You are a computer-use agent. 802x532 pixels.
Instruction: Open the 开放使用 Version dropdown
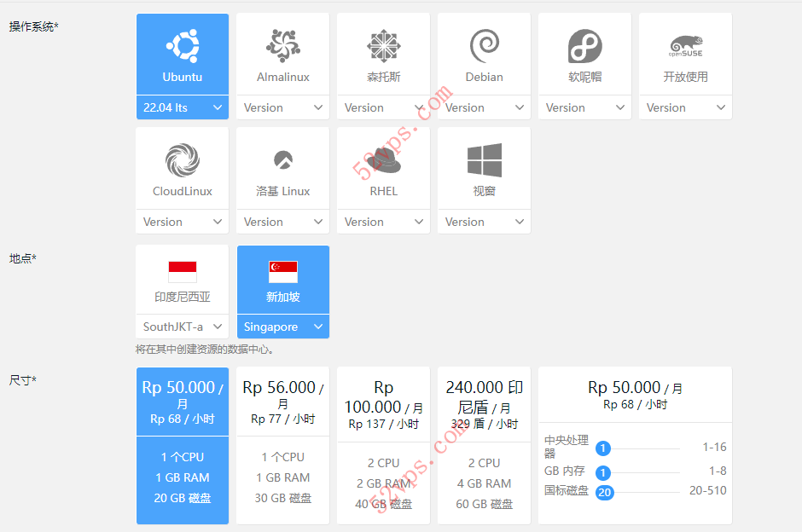pos(686,107)
